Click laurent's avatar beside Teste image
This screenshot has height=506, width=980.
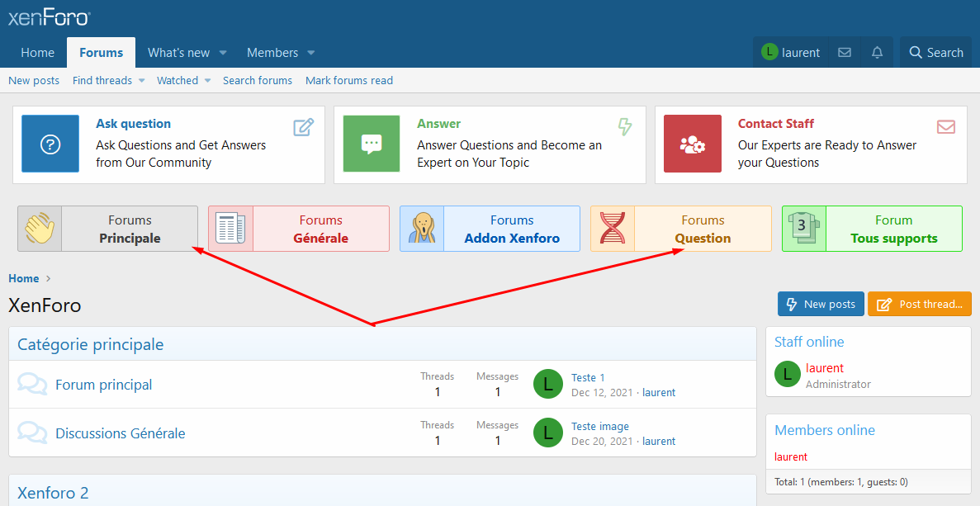point(548,433)
